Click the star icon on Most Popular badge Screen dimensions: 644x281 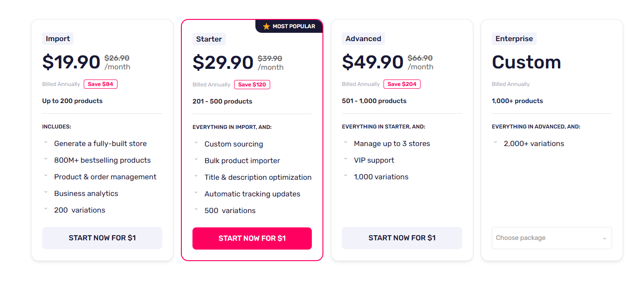click(x=266, y=26)
